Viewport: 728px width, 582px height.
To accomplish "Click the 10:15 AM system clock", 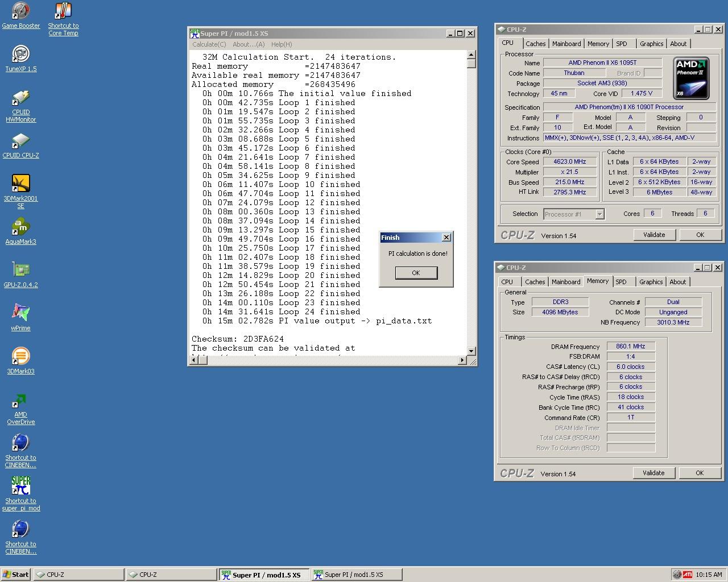I will point(709,575).
